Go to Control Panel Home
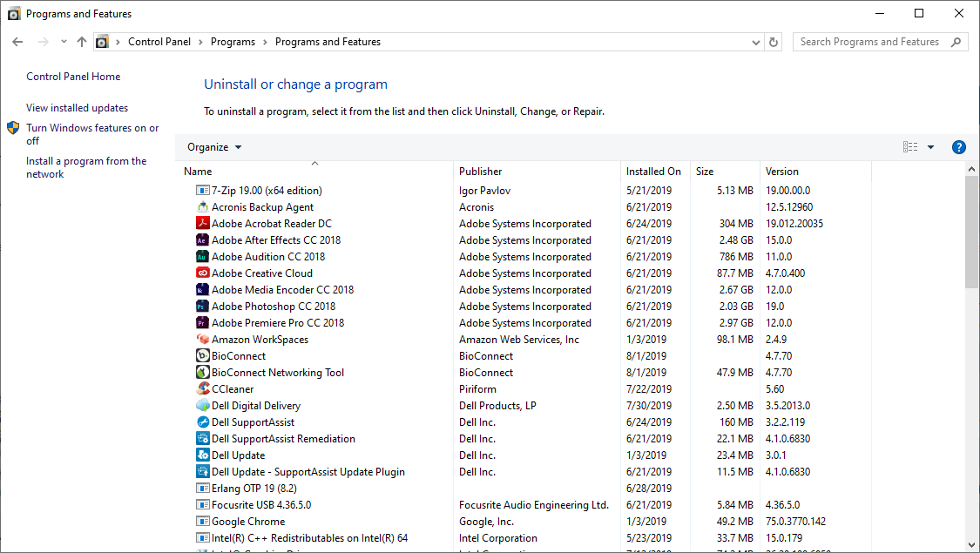This screenshot has width=980, height=553. coord(73,77)
